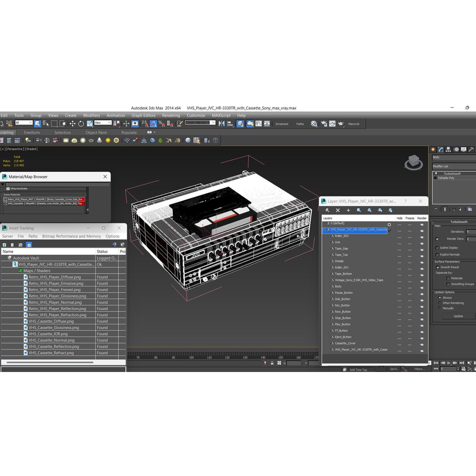Open the Hierarchy tab in command panel
The image size is (476, 476).
[x=448, y=149]
